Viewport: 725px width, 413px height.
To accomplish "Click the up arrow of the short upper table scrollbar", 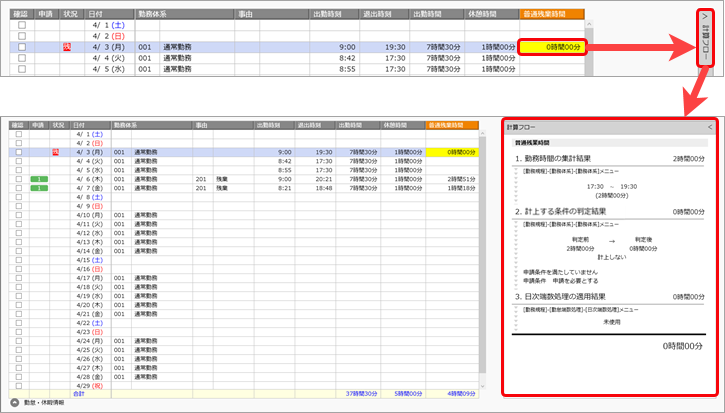I will click(589, 25).
